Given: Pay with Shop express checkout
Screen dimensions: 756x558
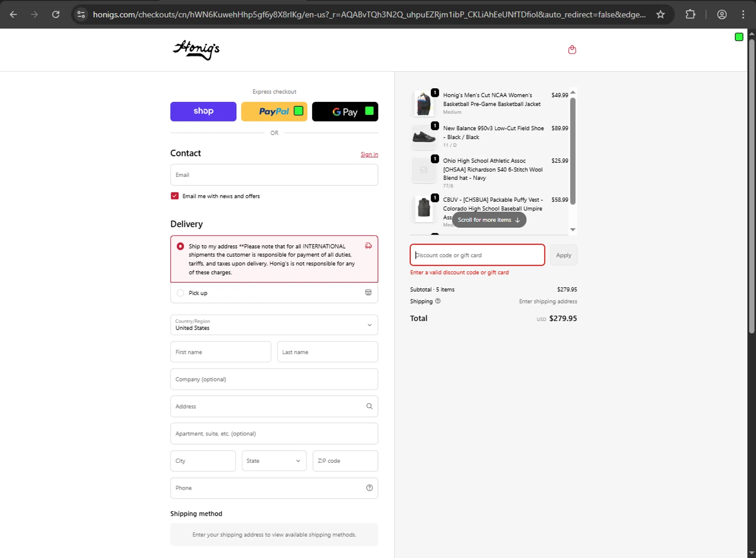Looking at the screenshot, I should click(203, 111).
